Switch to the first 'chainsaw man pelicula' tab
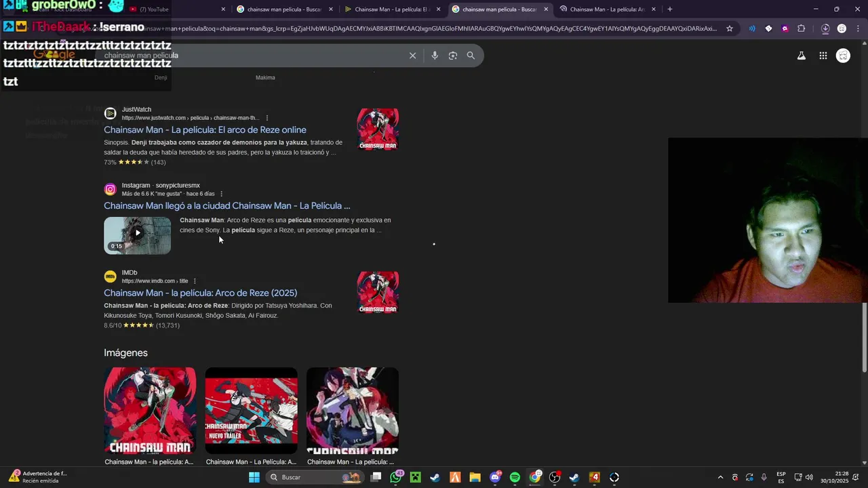868x488 pixels. pyautogui.click(x=284, y=9)
